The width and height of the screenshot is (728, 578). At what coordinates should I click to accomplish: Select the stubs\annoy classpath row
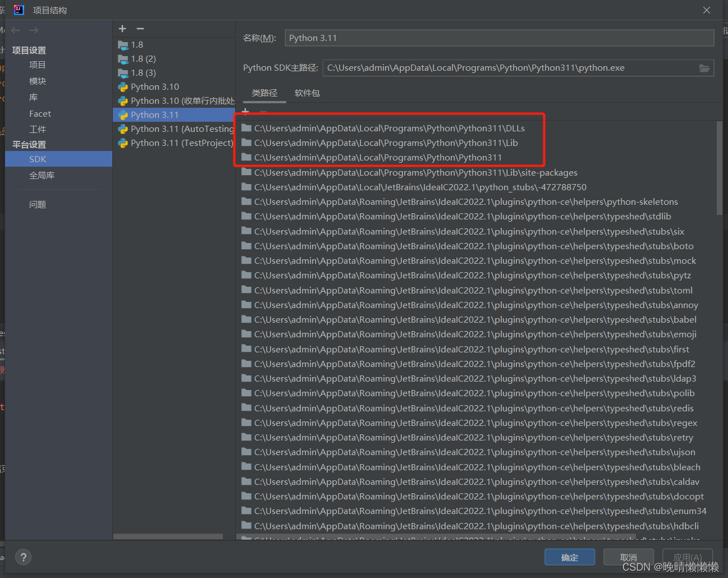477,305
